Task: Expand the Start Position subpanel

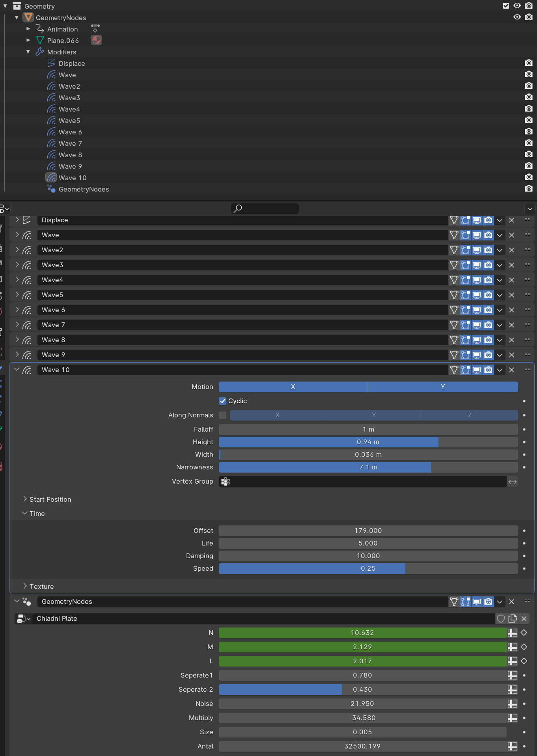Action: tap(25, 499)
